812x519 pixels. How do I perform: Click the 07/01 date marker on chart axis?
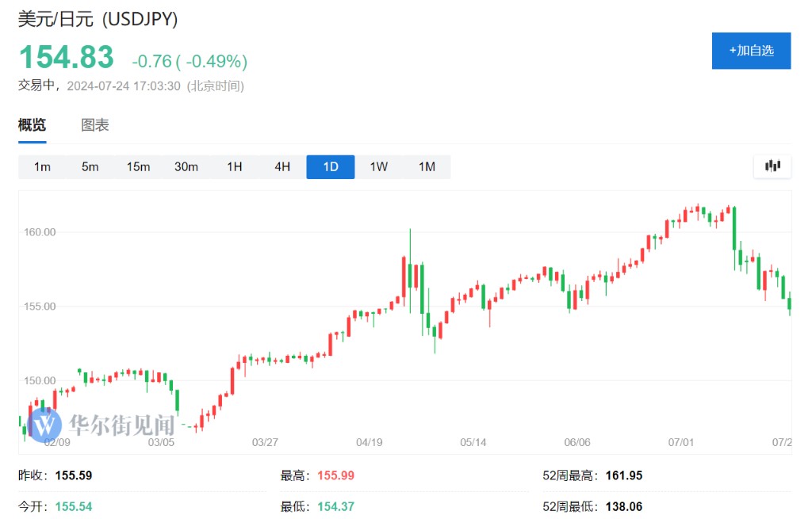point(682,442)
